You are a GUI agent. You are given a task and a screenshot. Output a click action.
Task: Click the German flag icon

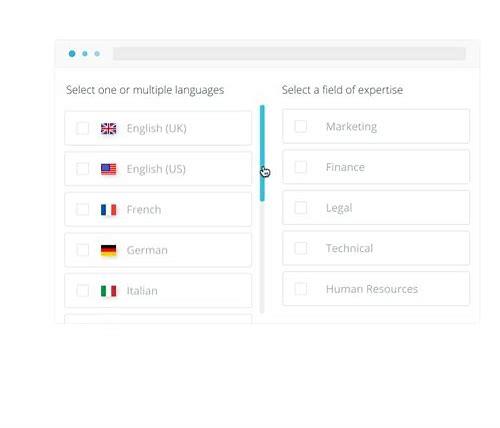pos(109,250)
